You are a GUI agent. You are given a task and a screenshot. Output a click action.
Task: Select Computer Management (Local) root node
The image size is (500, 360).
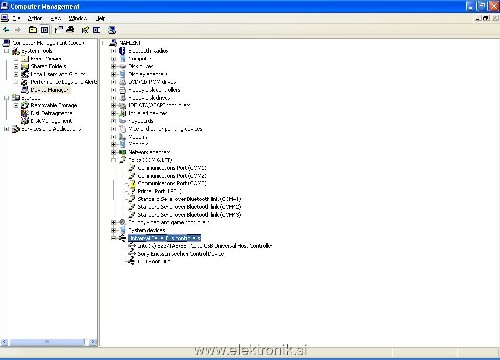coord(48,43)
